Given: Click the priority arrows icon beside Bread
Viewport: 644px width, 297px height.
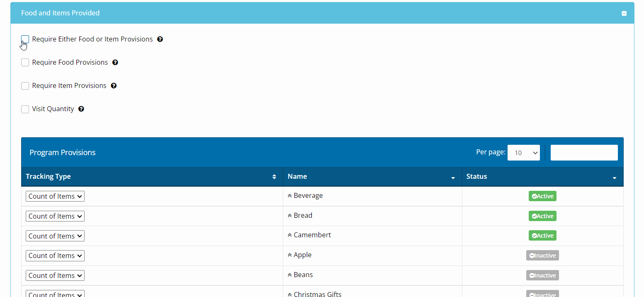Looking at the screenshot, I should click(290, 216).
